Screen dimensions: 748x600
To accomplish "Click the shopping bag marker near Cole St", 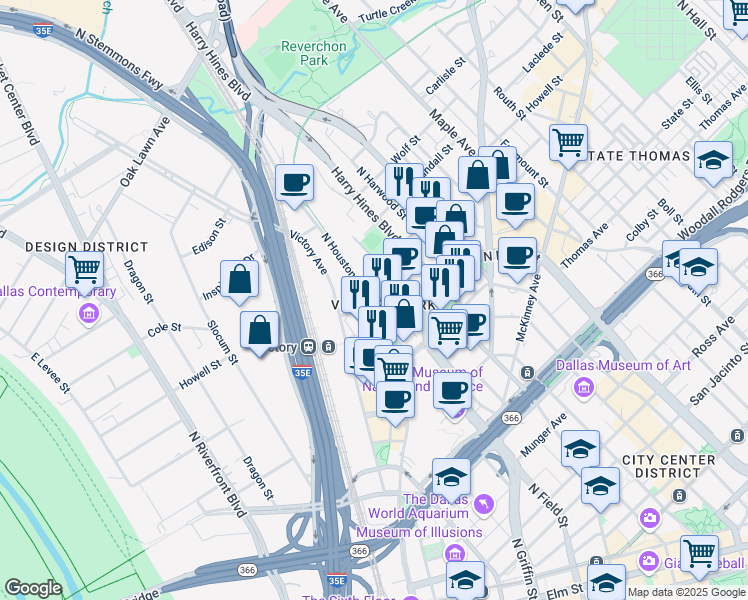I will [x=260, y=332].
